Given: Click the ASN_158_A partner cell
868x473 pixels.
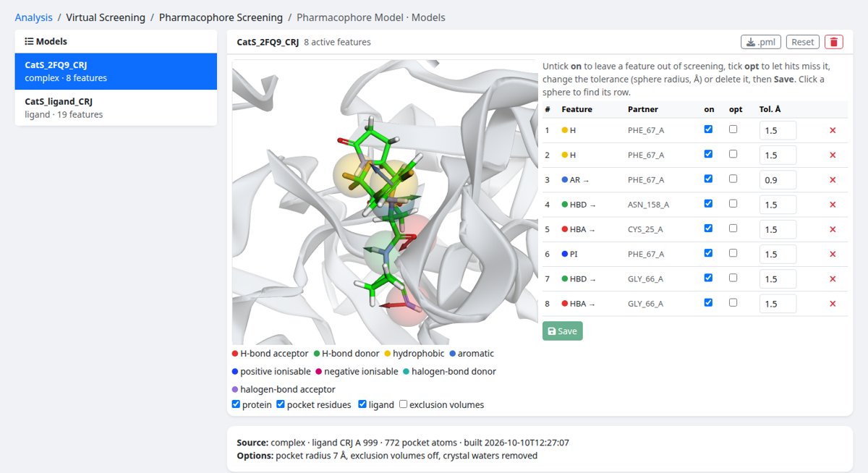Looking at the screenshot, I should (x=648, y=205).
